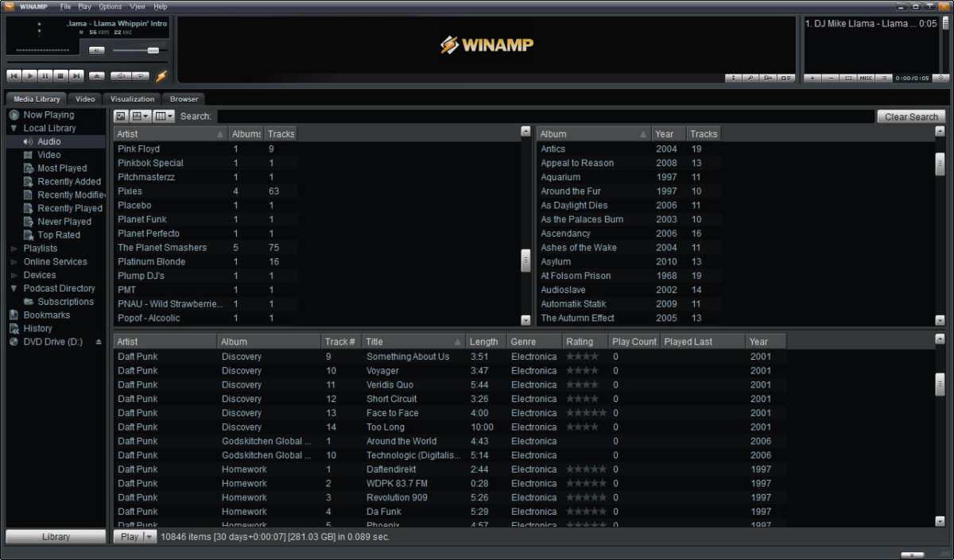The width and height of the screenshot is (954, 560).
Task: Open the Recently Played view
Action: pyautogui.click(x=70, y=208)
